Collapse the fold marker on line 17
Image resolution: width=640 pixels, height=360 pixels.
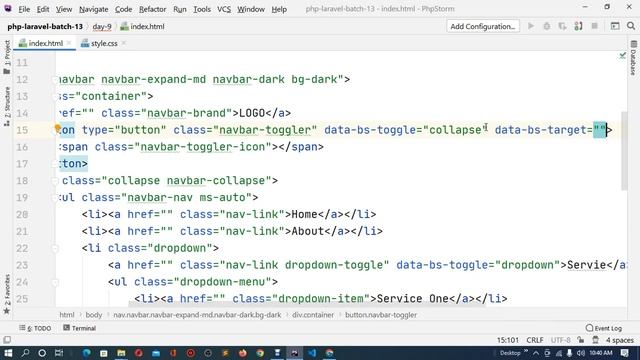(x=55, y=164)
